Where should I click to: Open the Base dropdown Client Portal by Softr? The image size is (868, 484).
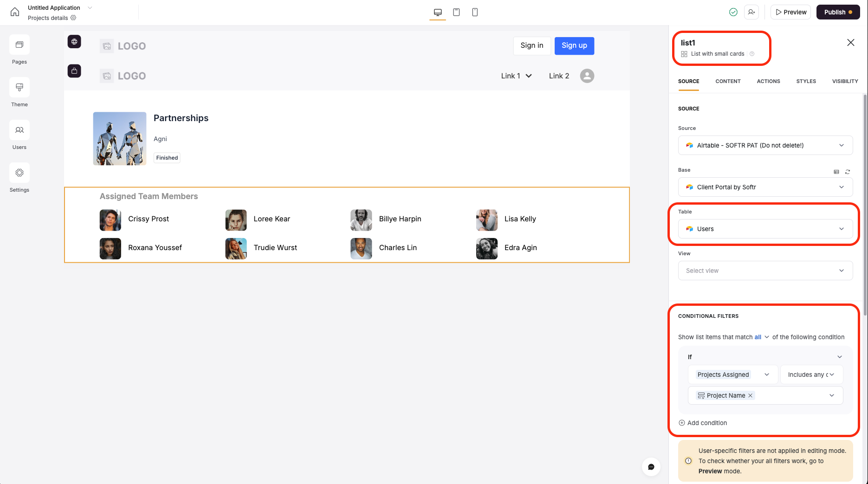[x=765, y=187]
